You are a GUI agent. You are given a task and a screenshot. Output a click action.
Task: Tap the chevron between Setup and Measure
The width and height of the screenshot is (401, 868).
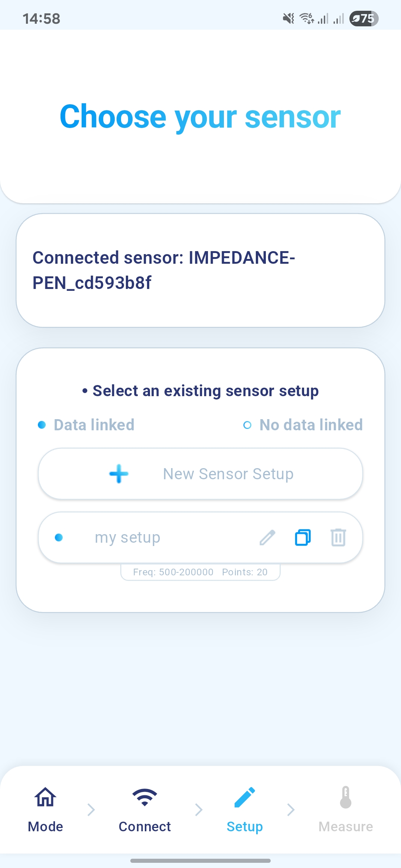[x=291, y=809]
